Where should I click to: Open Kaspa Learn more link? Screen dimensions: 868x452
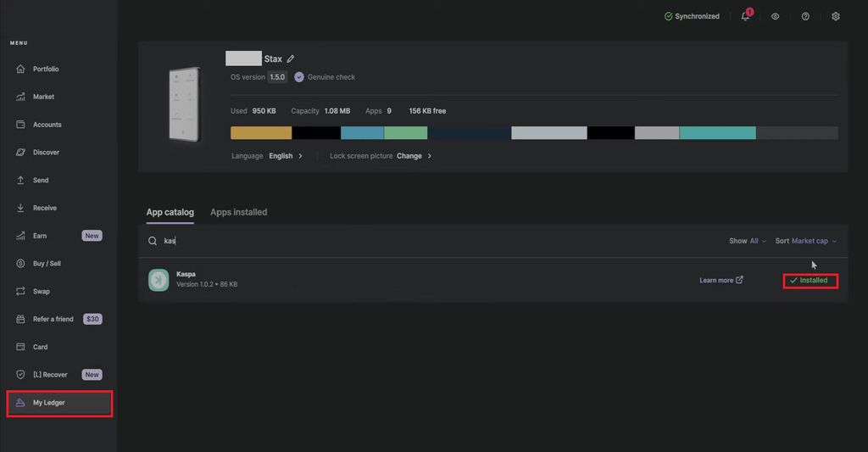pos(721,281)
